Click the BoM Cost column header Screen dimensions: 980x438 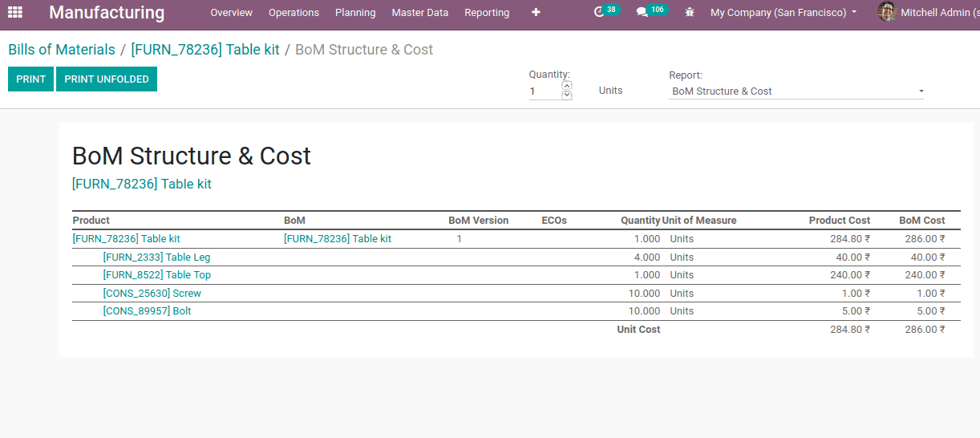[x=922, y=221]
